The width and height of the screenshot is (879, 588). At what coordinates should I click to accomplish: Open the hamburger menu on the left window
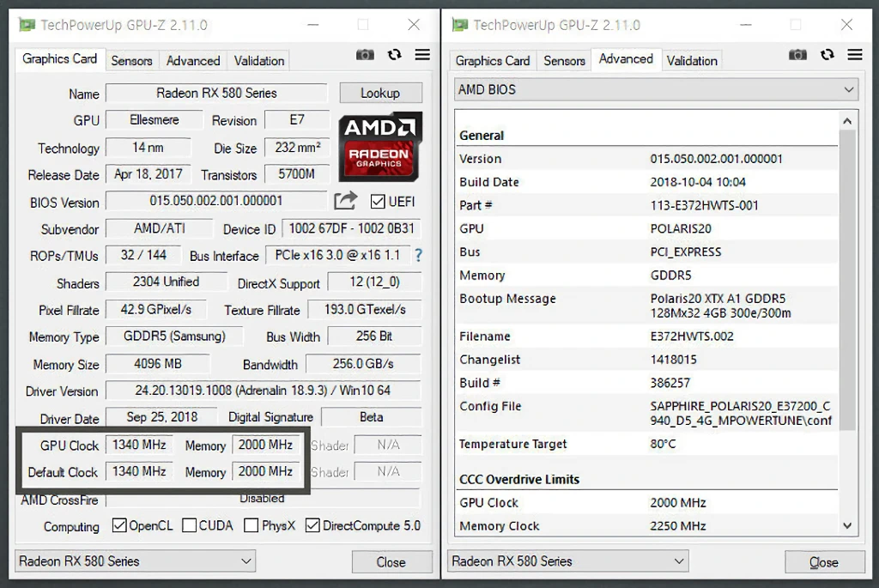[421, 54]
